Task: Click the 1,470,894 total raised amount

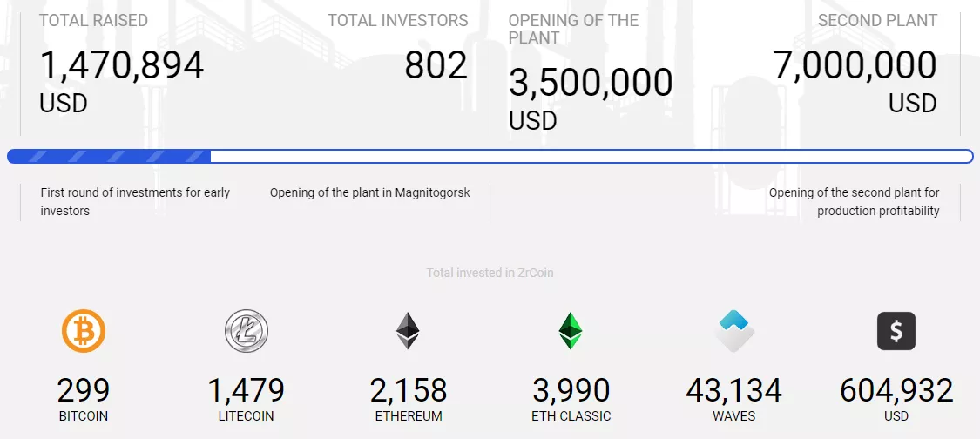Action: pos(122,66)
